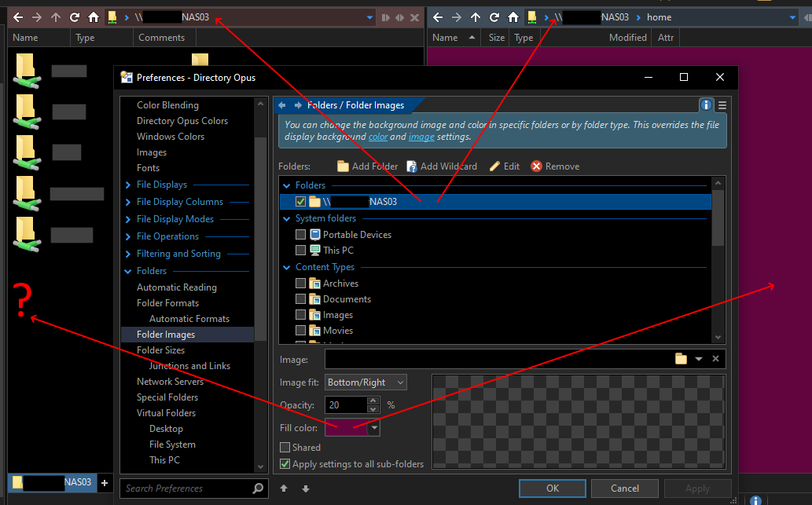Expand File Displays in sidebar
Viewport: 812px width, 505px height.
click(128, 185)
